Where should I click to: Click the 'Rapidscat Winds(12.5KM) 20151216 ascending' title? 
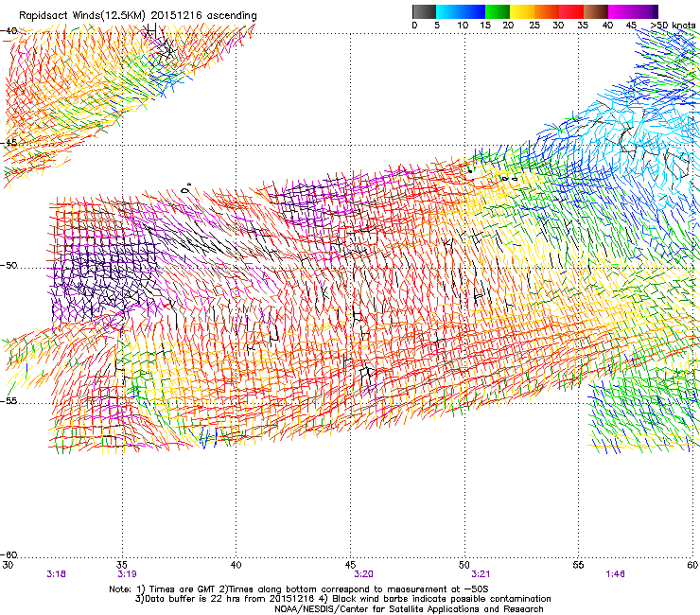(138, 16)
